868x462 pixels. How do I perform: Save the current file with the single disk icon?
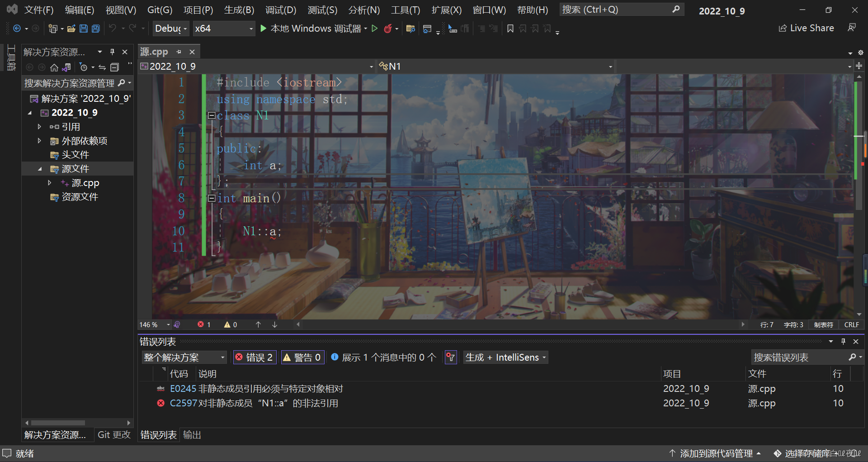click(84, 29)
